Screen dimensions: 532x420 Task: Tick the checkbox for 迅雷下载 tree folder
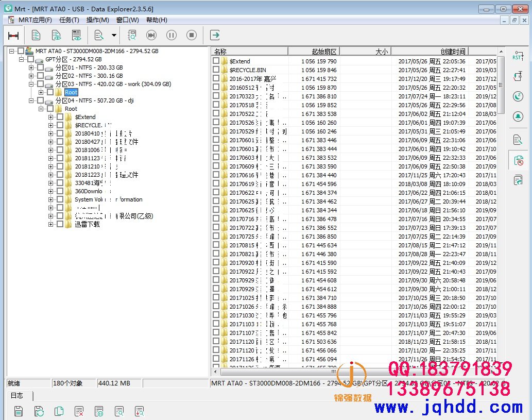click(x=60, y=224)
